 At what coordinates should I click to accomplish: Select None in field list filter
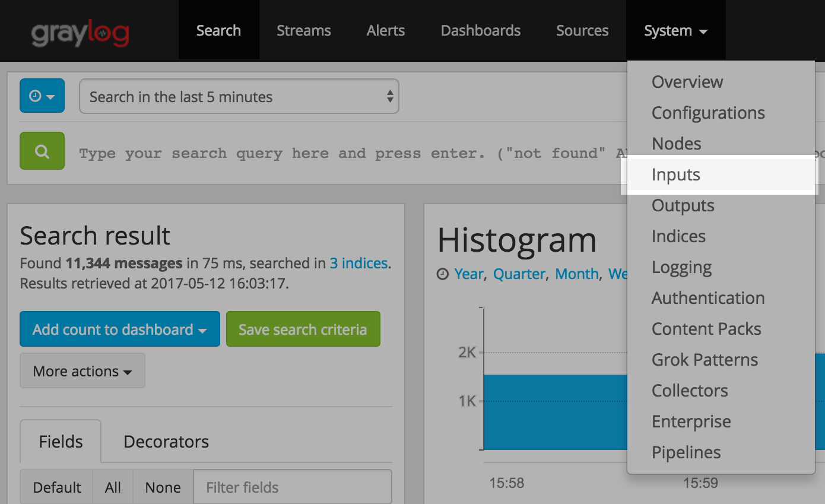click(163, 487)
